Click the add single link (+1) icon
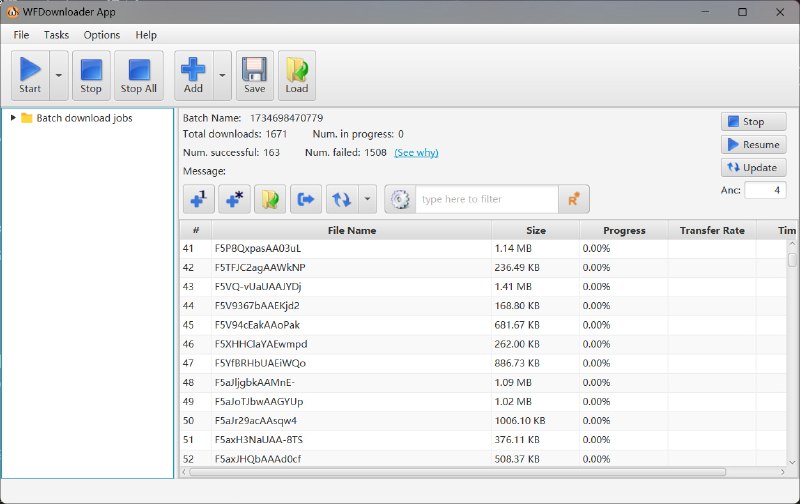The height and width of the screenshot is (504, 800). 201,199
